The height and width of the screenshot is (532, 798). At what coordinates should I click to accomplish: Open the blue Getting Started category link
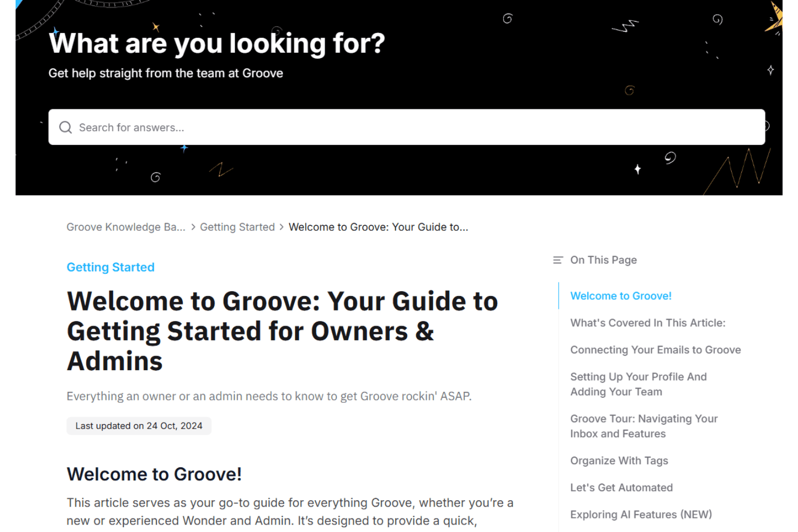coord(111,267)
